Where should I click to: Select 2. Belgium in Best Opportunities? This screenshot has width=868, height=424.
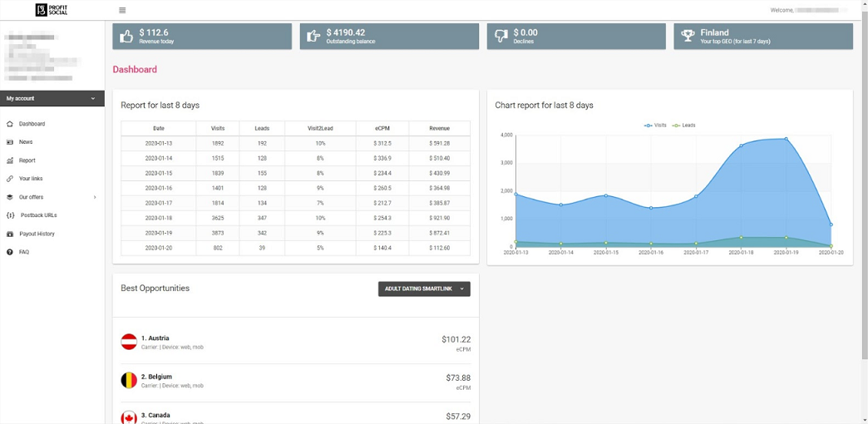click(296, 381)
